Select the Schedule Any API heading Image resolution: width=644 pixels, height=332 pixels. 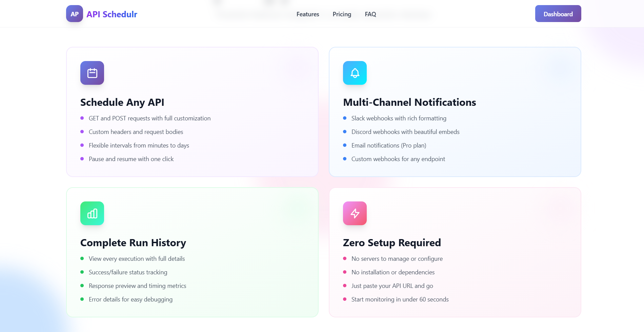pos(122,102)
